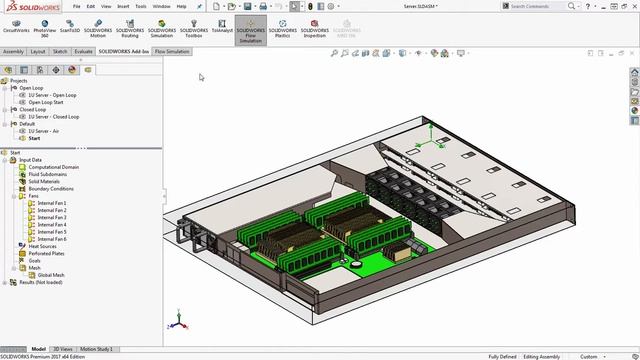Click the Section View icon

[365, 53]
